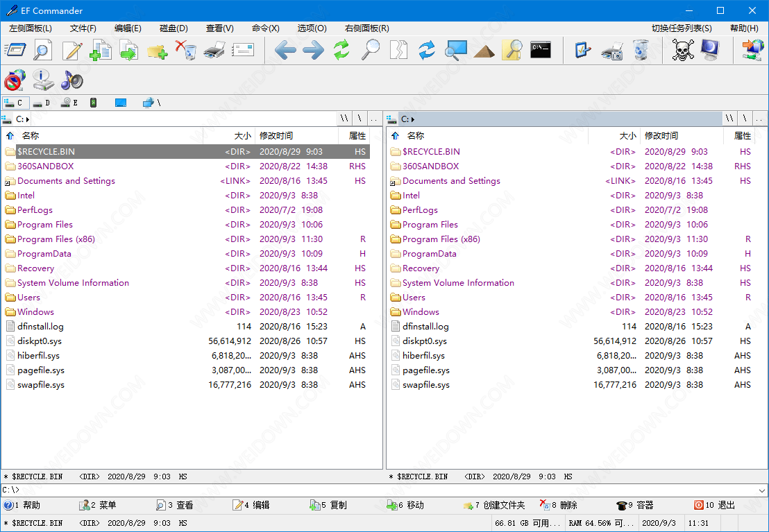
Task: Click the drive information icon
Action: (43, 80)
